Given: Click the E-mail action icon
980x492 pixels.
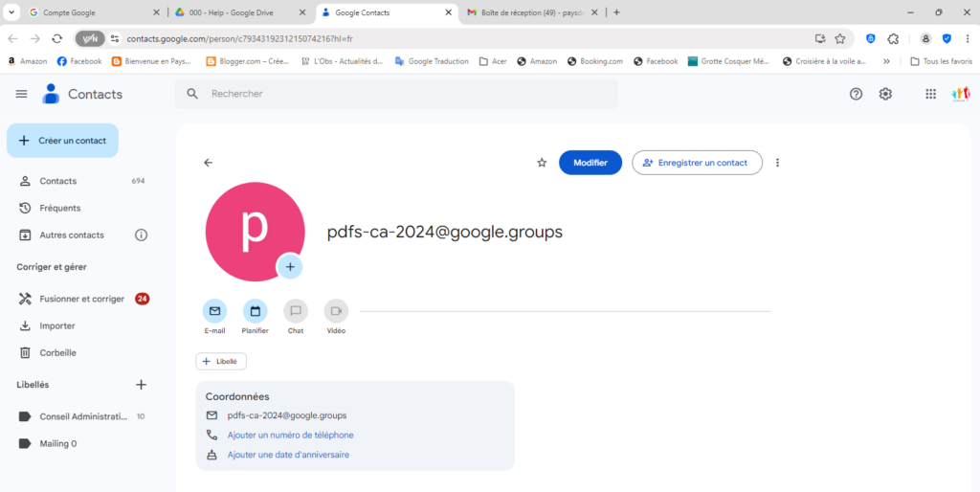Looking at the screenshot, I should [x=214, y=311].
